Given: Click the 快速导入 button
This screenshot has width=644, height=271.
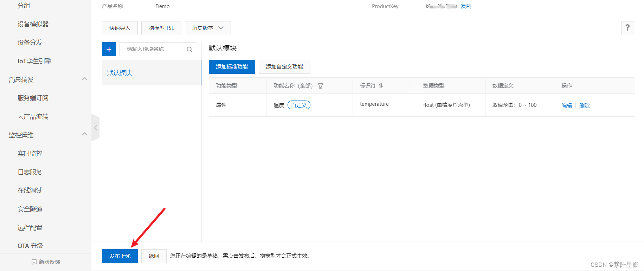Looking at the screenshot, I should coord(120,28).
